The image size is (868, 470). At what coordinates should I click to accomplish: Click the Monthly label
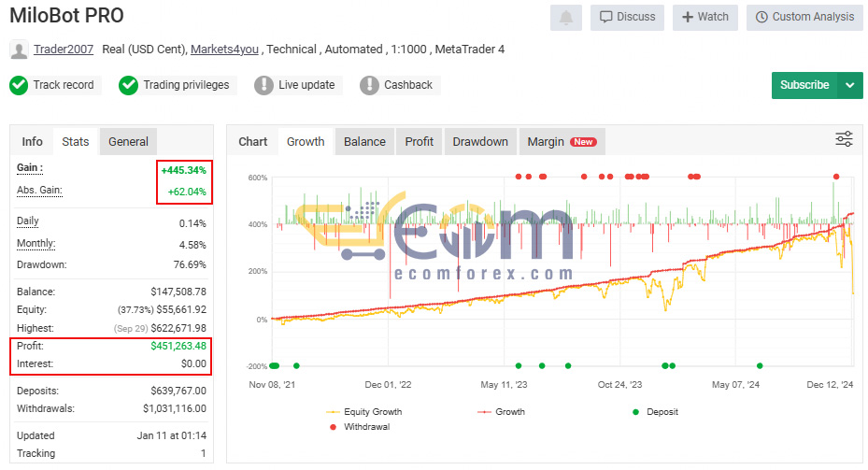(x=36, y=243)
